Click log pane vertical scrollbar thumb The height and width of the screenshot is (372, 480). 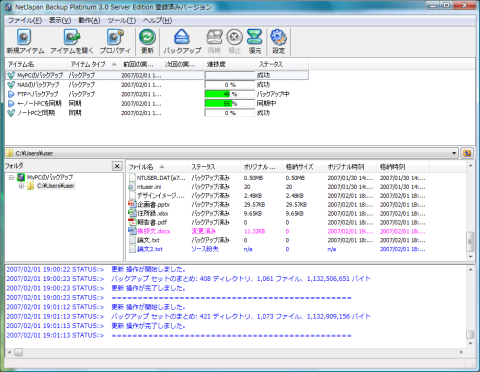(x=470, y=334)
